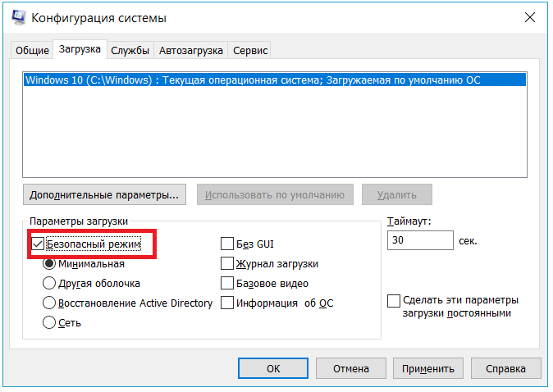The width and height of the screenshot is (553, 392).
Task: Uncheck the Безопасный режим checkbox
Action: [x=38, y=244]
